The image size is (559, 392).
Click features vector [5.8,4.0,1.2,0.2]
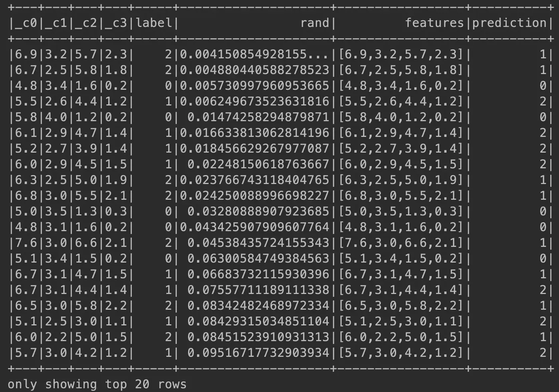click(401, 117)
